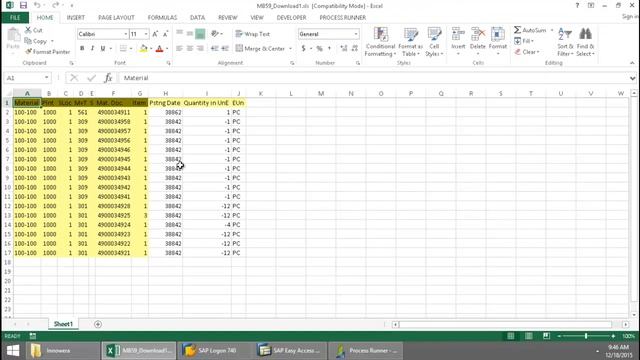
Task: Expand the formula bar chevron
Action: point(632,78)
